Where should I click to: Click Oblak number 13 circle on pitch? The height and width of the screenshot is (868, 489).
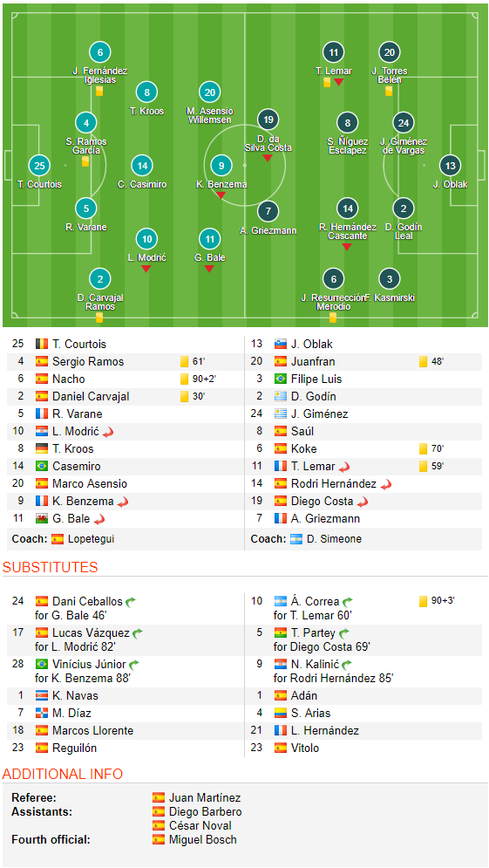[451, 165]
